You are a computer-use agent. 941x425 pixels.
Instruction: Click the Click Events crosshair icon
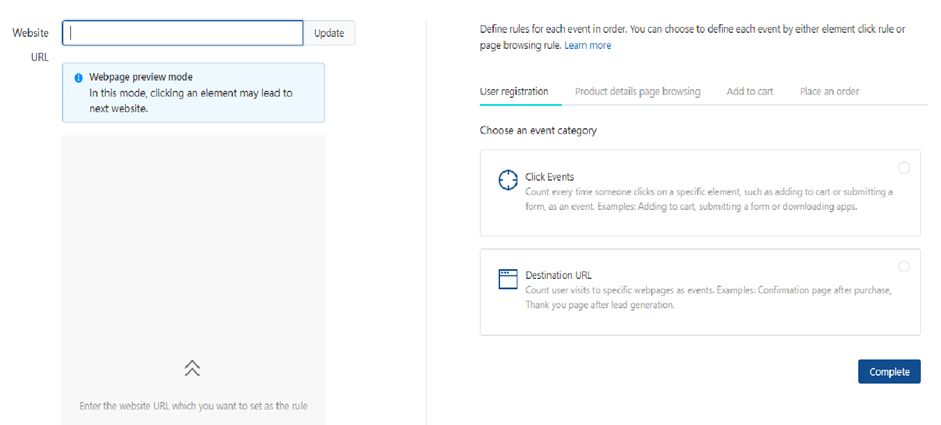509,180
